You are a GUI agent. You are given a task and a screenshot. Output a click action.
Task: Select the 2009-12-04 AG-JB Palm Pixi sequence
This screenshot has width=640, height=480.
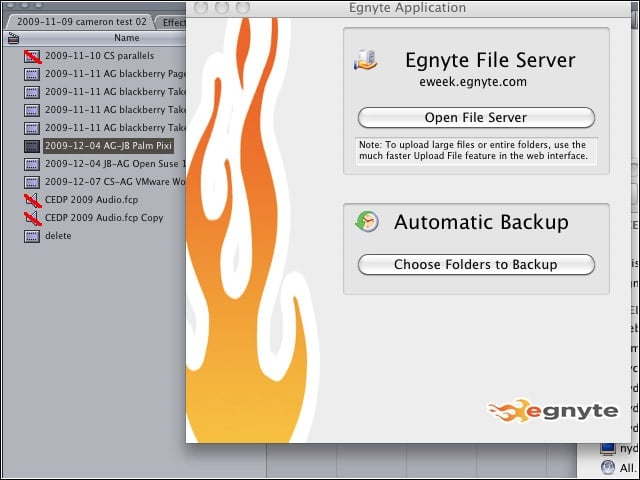click(108, 146)
